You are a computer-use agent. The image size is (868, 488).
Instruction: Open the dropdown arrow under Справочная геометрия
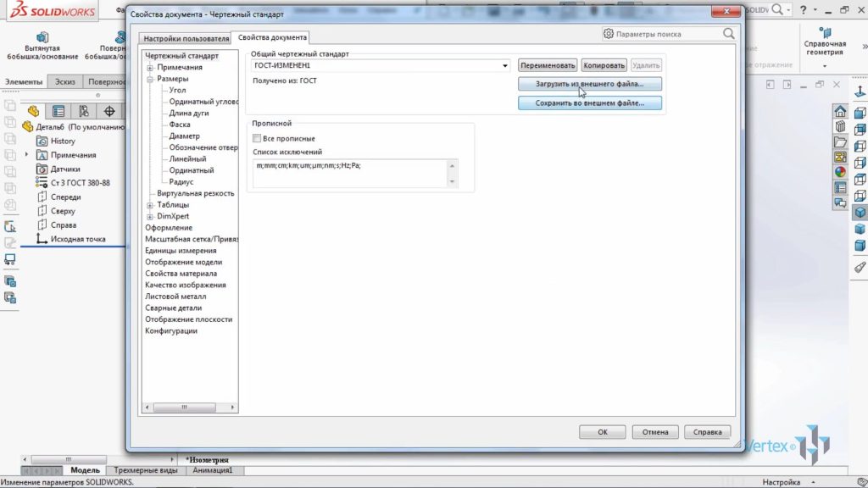coord(825,66)
